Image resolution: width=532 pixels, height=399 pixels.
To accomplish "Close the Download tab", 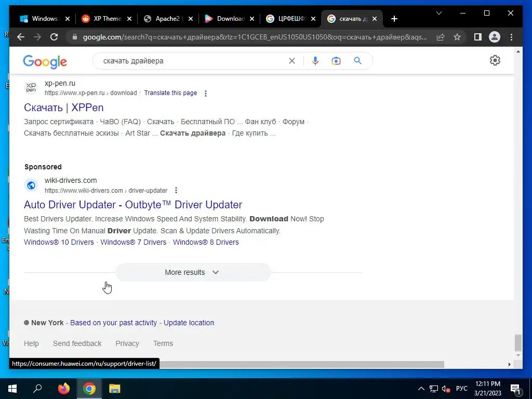I will (252, 19).
